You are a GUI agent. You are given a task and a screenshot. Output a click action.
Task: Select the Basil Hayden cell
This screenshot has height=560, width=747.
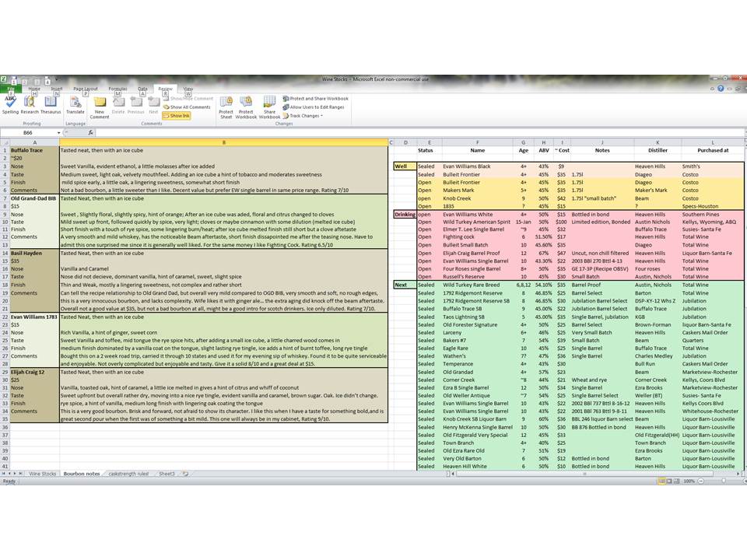(35, 254)
